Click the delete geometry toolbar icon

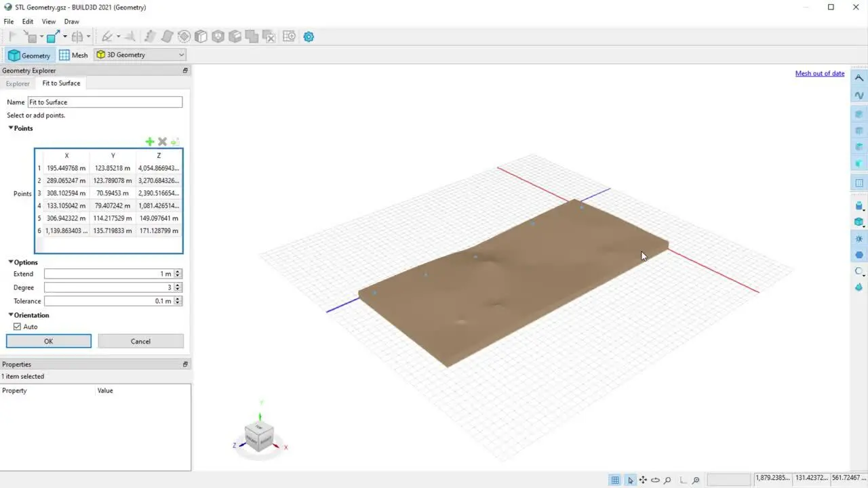pos(269,37)
